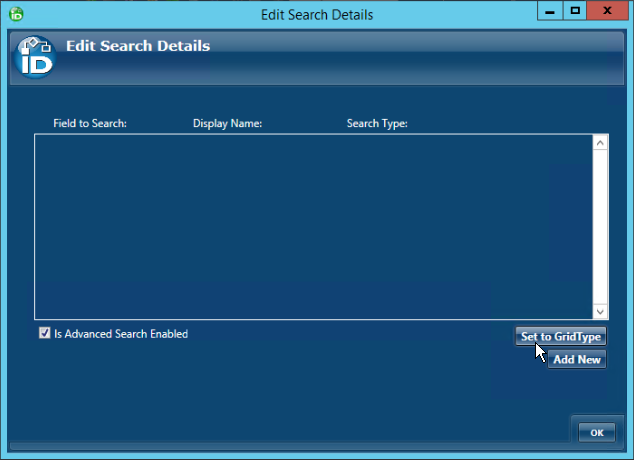634x460 pixels.
Task: Click the green iD icon in the title bar
Action: click(16, 15)
